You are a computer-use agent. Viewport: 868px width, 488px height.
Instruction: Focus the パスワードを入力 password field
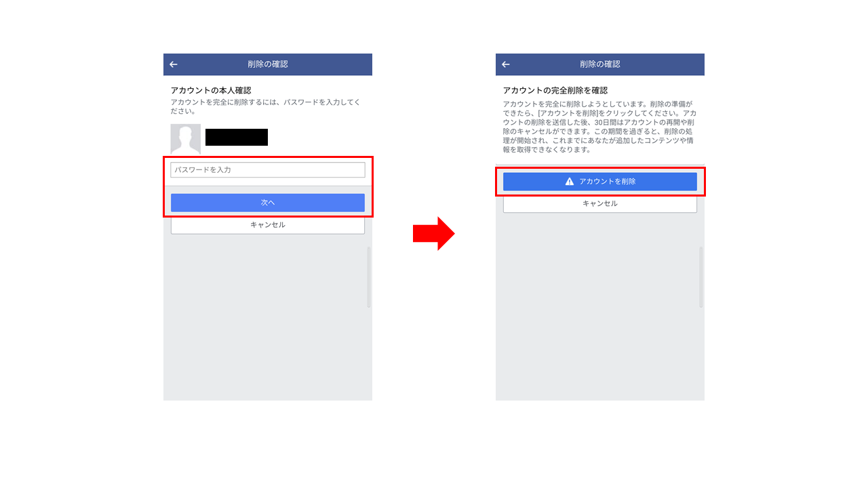268,170
